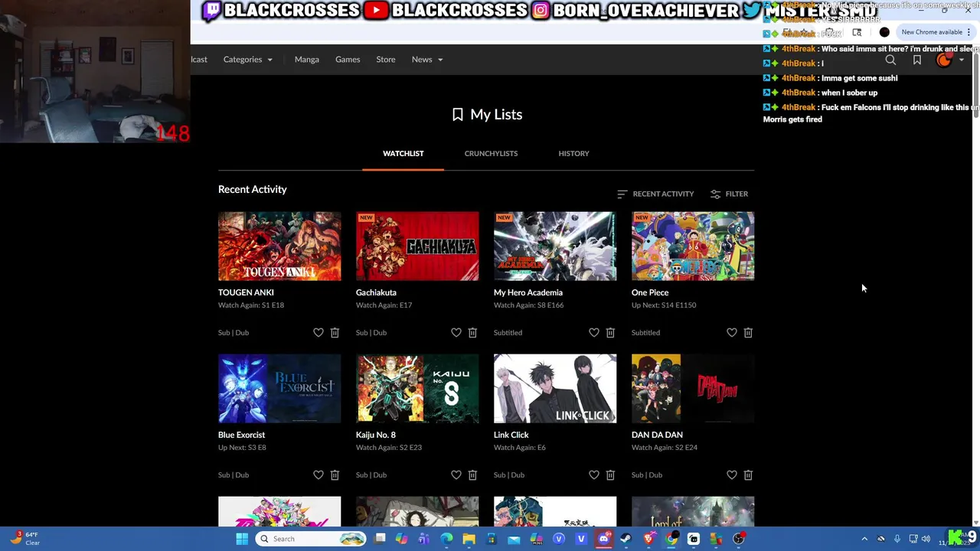The height and width of the screenshot is (551, 980).
Task: Switch to the Crunchylists tab
Action: point(491,154)
